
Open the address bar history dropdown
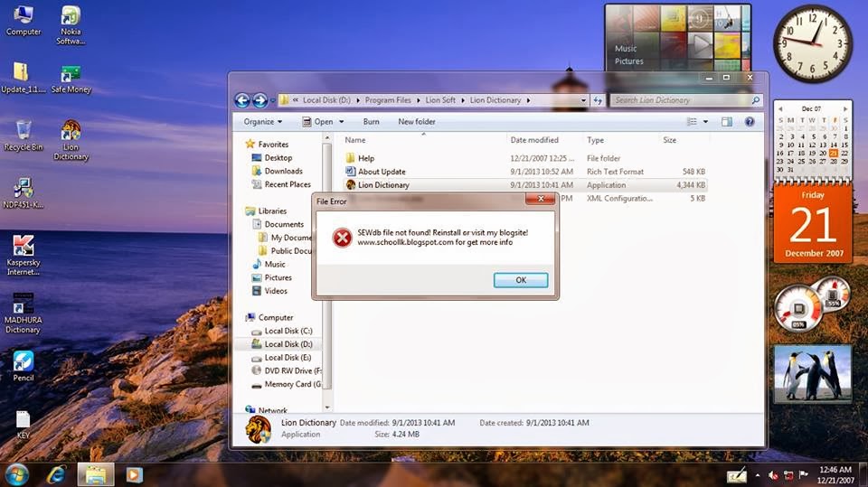[583, 100]
